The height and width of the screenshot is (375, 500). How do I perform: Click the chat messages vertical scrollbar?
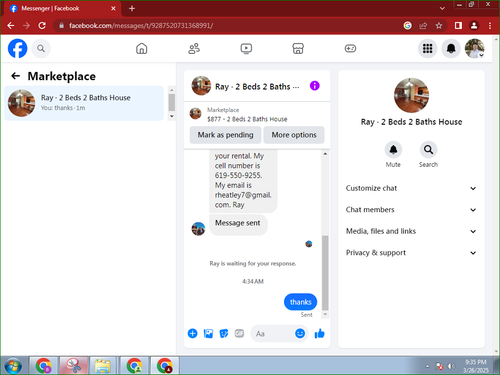[x=325, y=273]
